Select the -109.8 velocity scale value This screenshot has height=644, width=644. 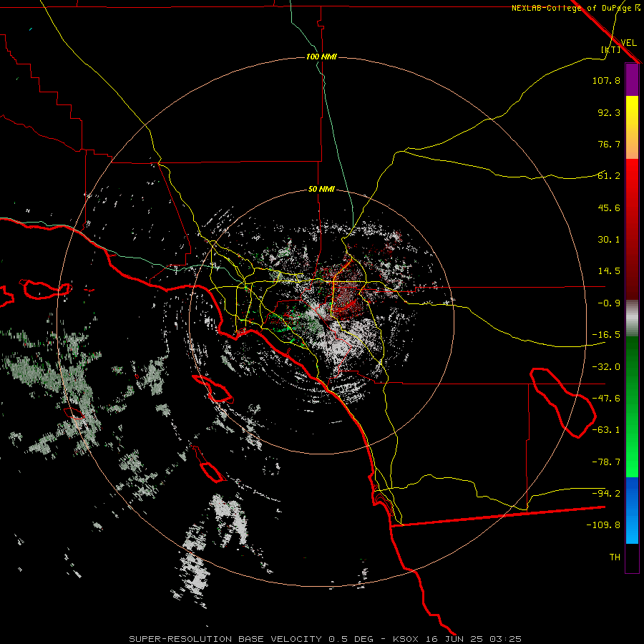click(x=603, y=525)
